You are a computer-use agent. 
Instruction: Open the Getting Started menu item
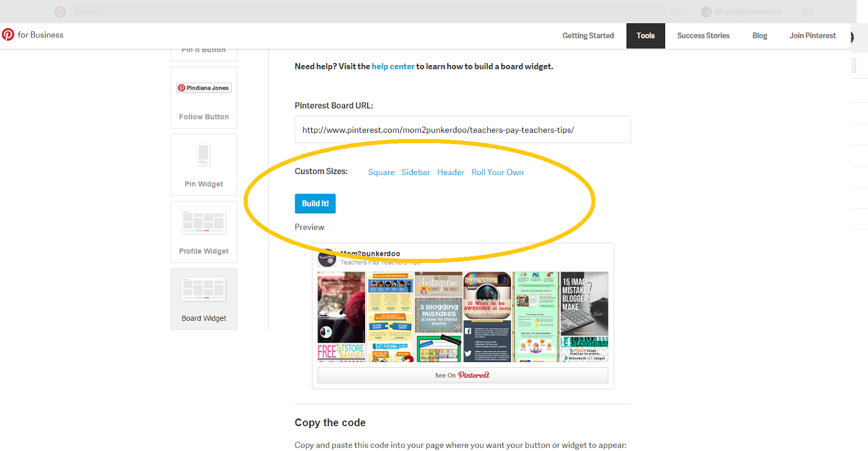[588, 36]
